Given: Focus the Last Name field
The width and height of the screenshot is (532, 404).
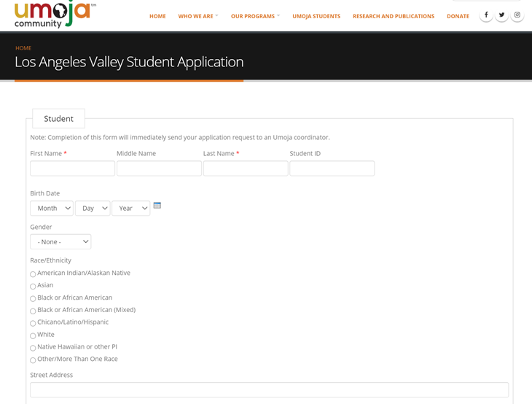Looking at the screenshot, I should pyautogui.click(x=246, y=168).
